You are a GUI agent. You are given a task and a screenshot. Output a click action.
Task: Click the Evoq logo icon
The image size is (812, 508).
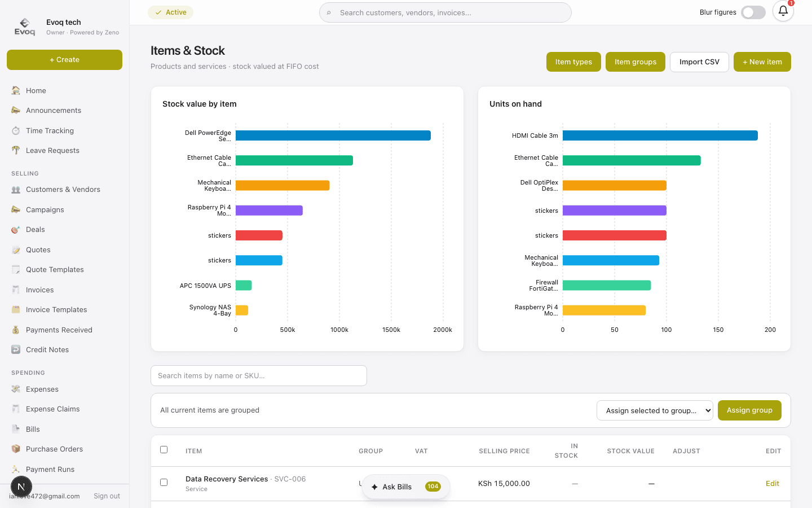tap(25, 27)
